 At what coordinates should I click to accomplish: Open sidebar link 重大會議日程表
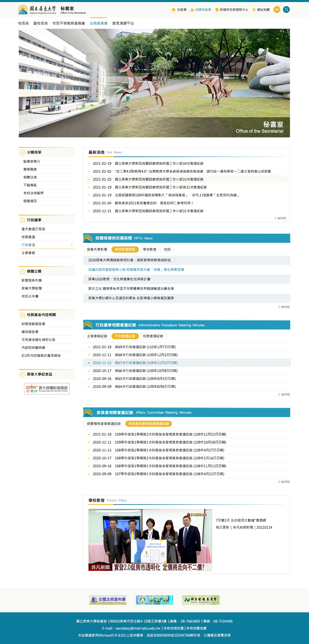33,229
